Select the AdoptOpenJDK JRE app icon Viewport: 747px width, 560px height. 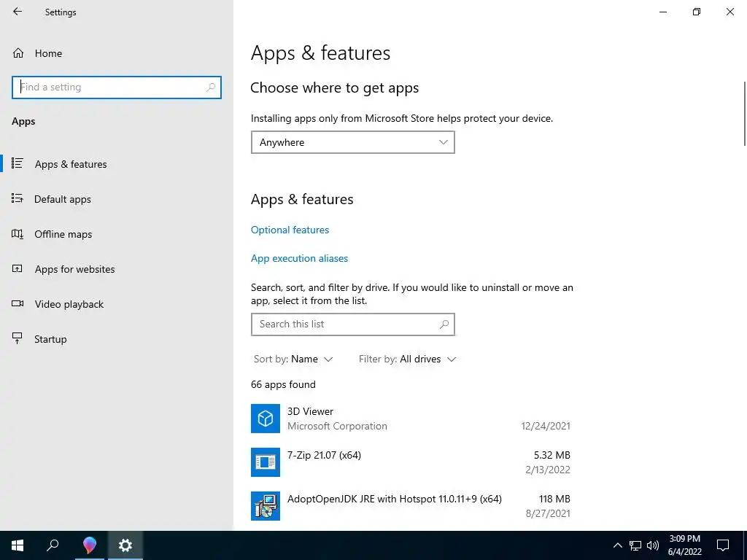click(x=266, y=506)
